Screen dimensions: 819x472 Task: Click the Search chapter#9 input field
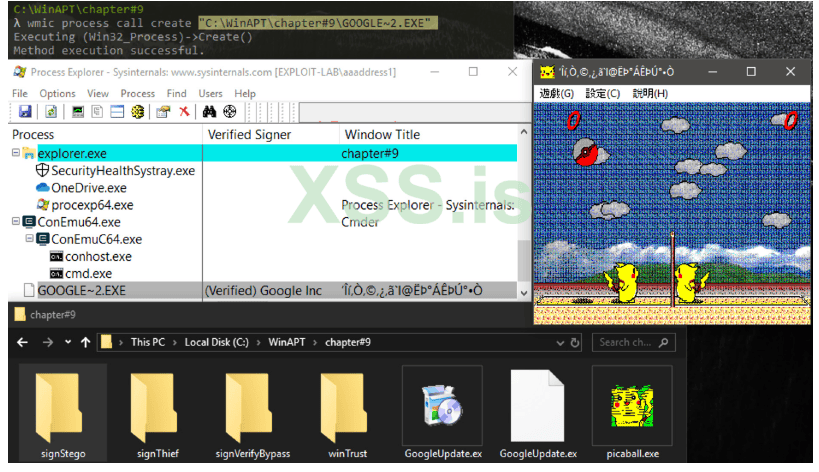tap(634, 343)
